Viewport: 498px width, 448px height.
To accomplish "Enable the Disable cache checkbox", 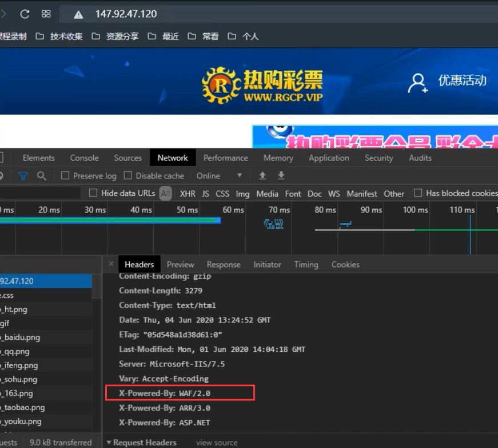I will (128, 176).
